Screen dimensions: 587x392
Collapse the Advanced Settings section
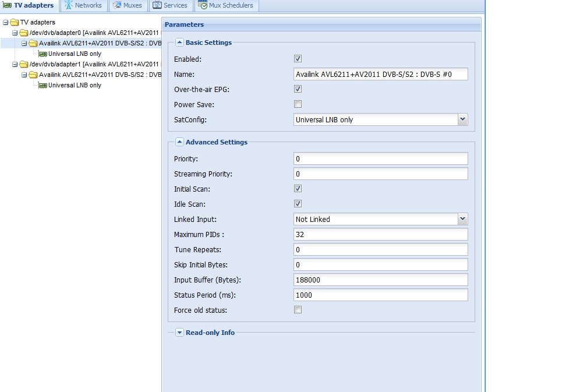pos(179,142)
